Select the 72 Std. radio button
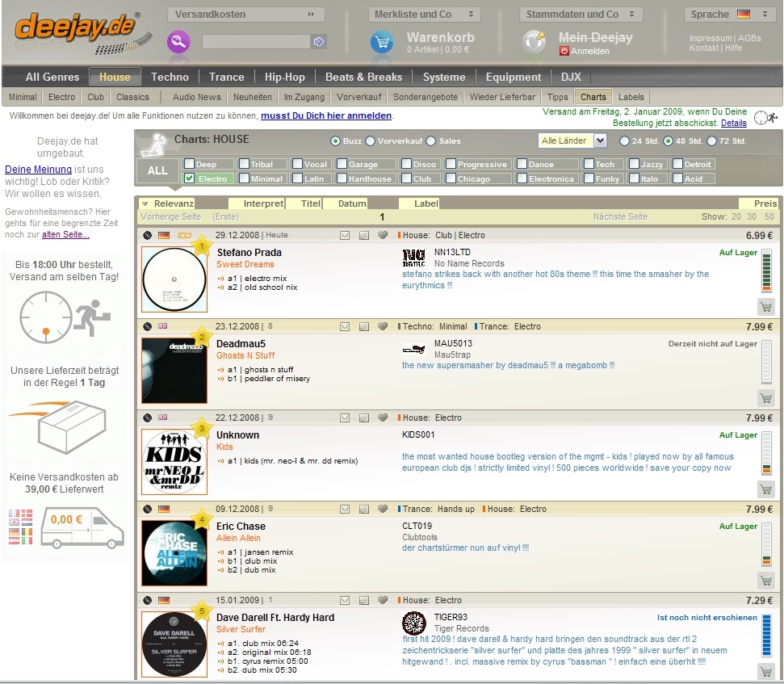The width and height of the screenshot is (784, 684). (711, 141)
